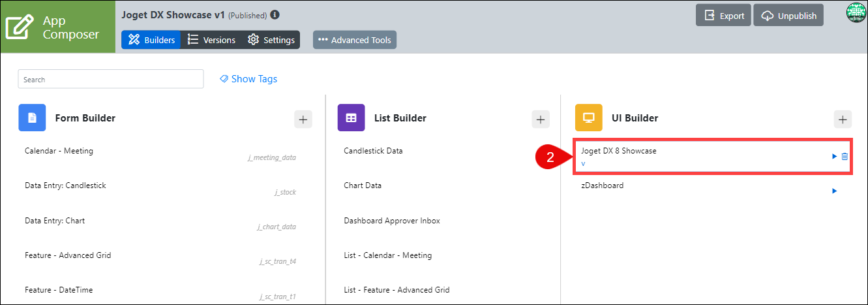This screenshot has height=305, width=868.
Task: Focus the Search input field
Action: point(111,79)
